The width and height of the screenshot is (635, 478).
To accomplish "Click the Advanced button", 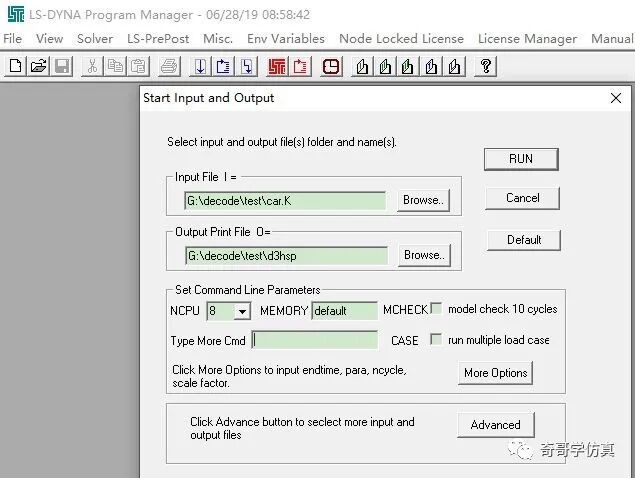I will point(496,425).
